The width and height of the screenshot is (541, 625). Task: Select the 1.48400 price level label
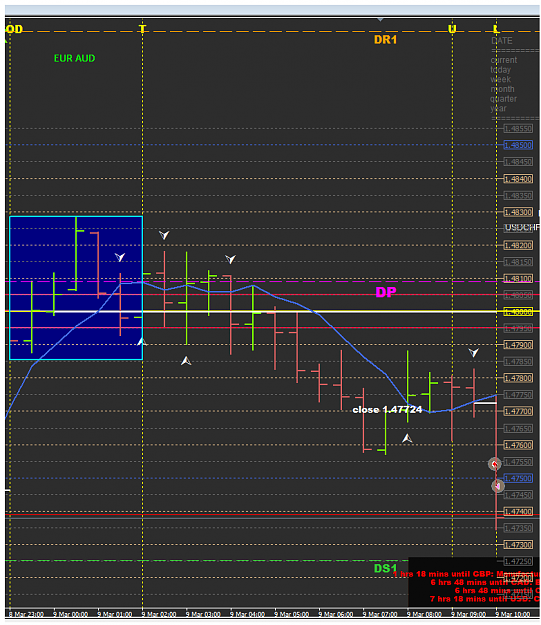coord(518,179)
